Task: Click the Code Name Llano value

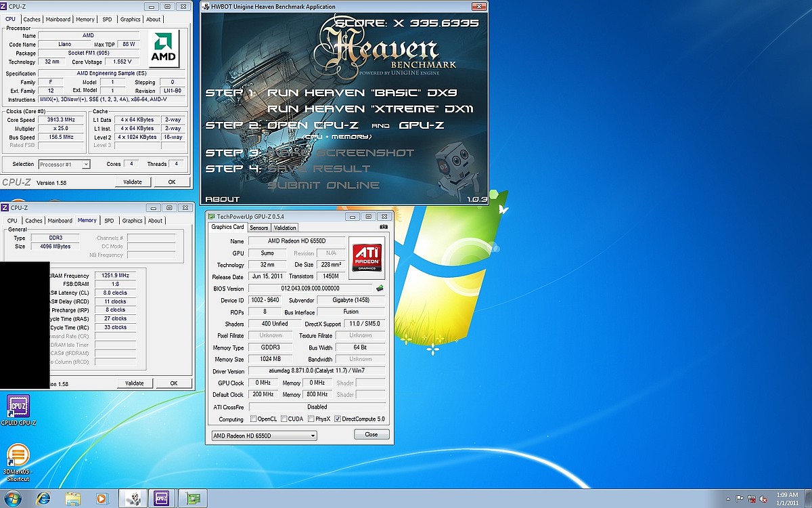Action: coord(64,45)
